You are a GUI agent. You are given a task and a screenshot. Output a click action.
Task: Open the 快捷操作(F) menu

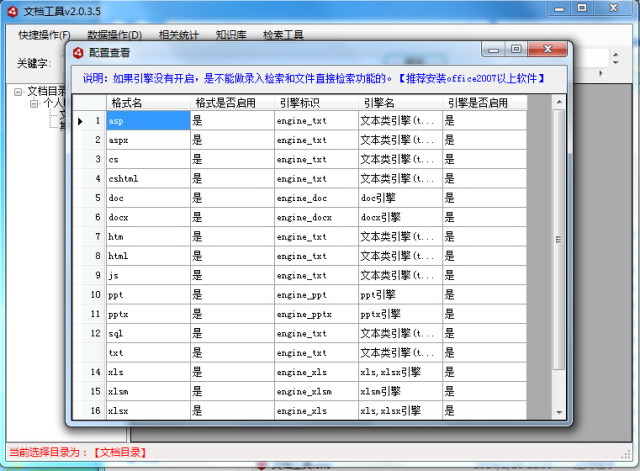pos(44,35)
